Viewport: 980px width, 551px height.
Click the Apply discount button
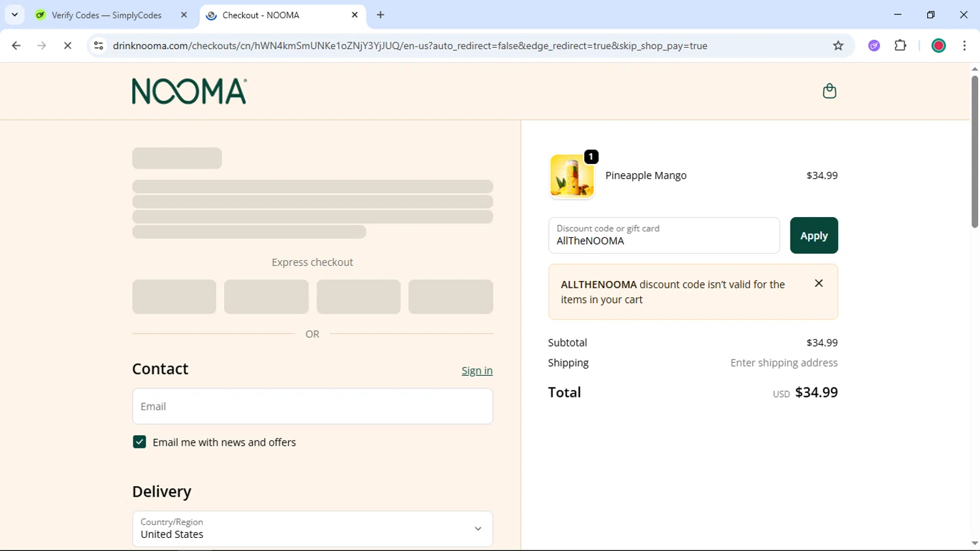click(x=813, y=235)
